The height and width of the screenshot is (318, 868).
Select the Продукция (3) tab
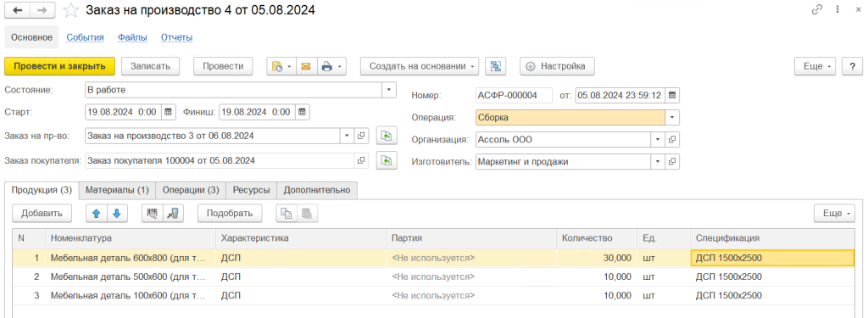coord(42,190)
